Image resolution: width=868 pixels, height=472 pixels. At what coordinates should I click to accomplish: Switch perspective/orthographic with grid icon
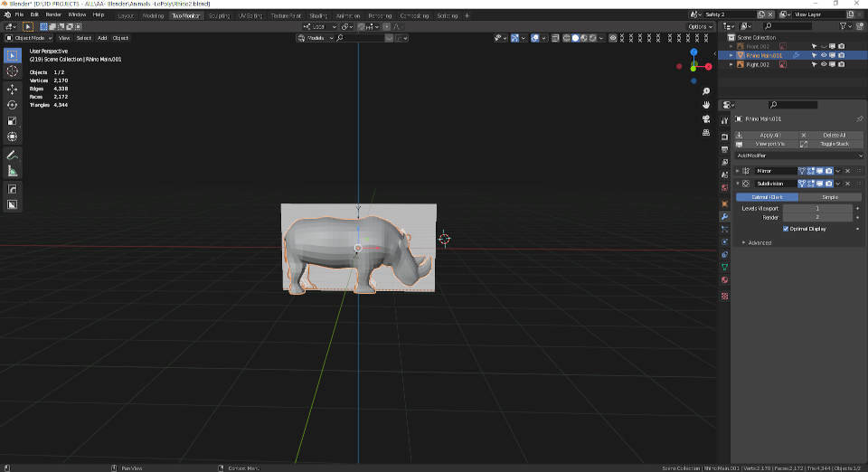(706, 133)
